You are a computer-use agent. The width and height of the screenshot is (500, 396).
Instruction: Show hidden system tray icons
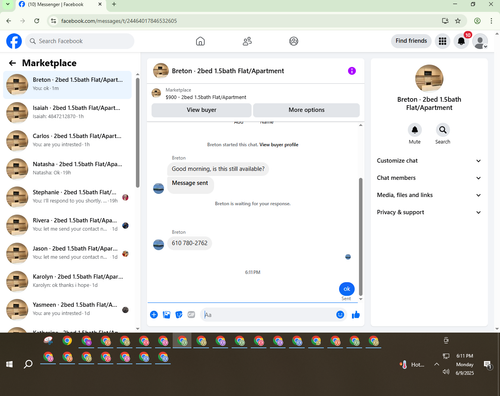[x=436, y=364]
